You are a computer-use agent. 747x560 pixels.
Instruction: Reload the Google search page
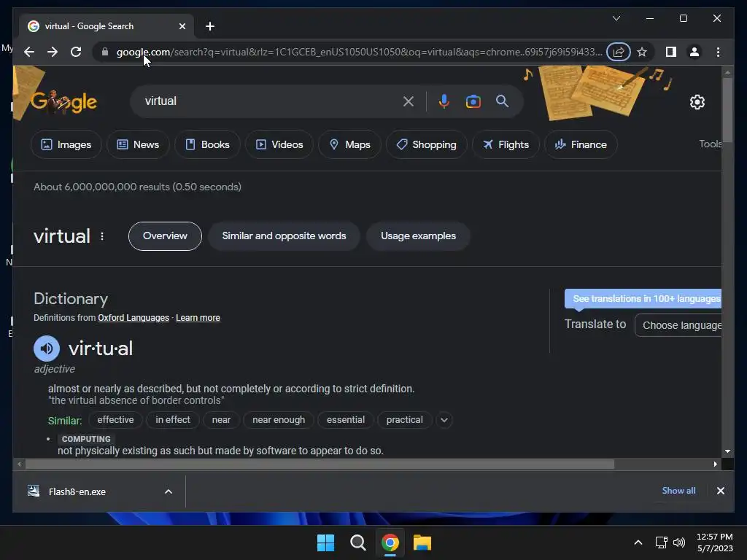[76, 52]
